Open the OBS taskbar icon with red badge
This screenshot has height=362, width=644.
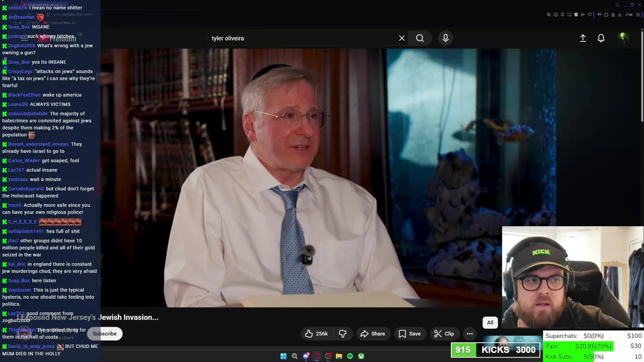pos(328,356)
